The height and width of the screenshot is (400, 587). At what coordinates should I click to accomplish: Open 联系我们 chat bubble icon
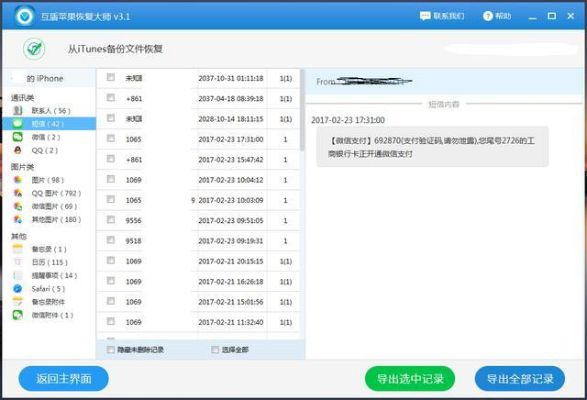pyautogui.click(x=425, y=16)
